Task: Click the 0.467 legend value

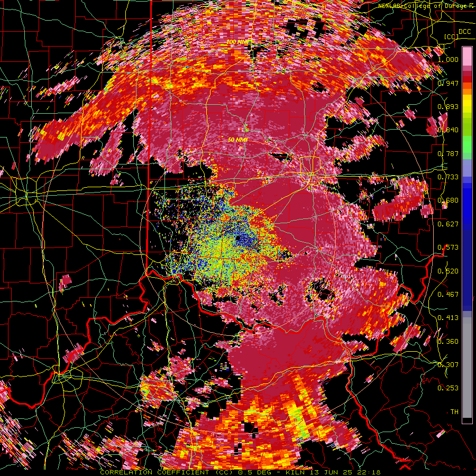Action: 448,295
